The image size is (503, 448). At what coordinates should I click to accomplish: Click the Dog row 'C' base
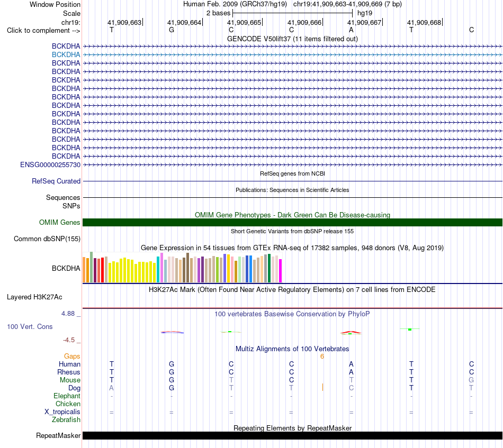(x=351, y=388)
